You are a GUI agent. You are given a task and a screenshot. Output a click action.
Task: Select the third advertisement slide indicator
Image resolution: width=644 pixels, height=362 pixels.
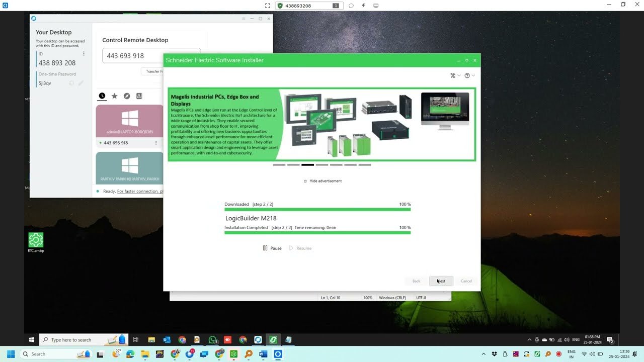point(307,165)
